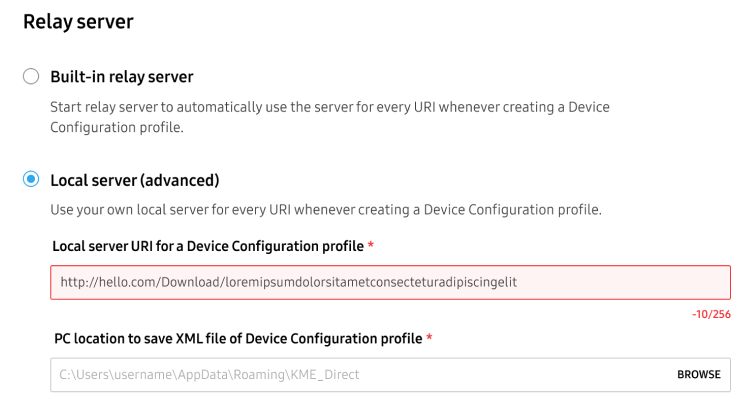Choose the Local server (advanced) radio button
This screenshot has height=417, width=756.
pos(31,179)
